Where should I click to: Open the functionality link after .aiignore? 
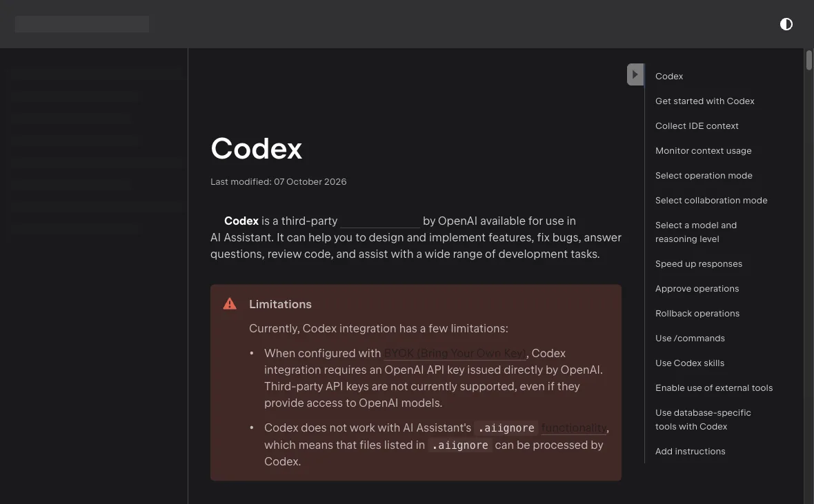click(574, 428)
